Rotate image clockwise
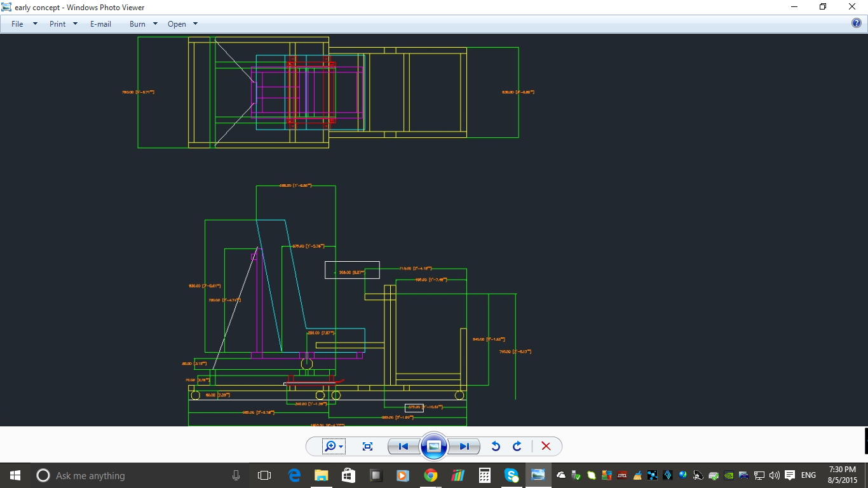Image resolution: width=868 pixels, height=488 pixels. coord(517,446)
